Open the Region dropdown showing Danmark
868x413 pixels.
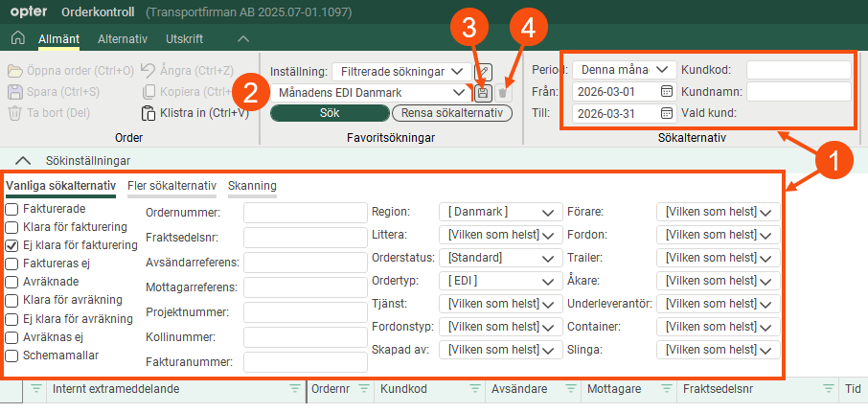(x=499, y=212)
